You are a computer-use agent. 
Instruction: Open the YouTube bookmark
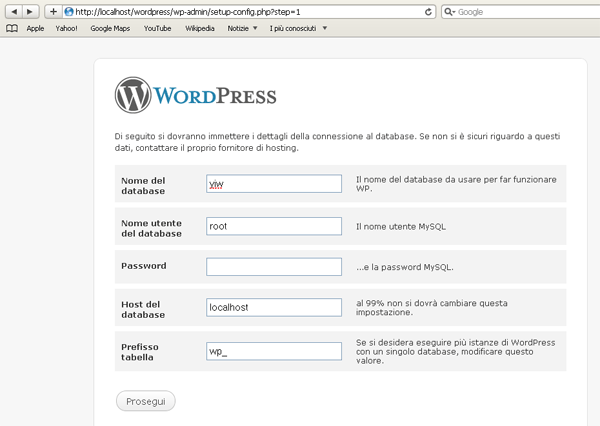coord(157,28)
